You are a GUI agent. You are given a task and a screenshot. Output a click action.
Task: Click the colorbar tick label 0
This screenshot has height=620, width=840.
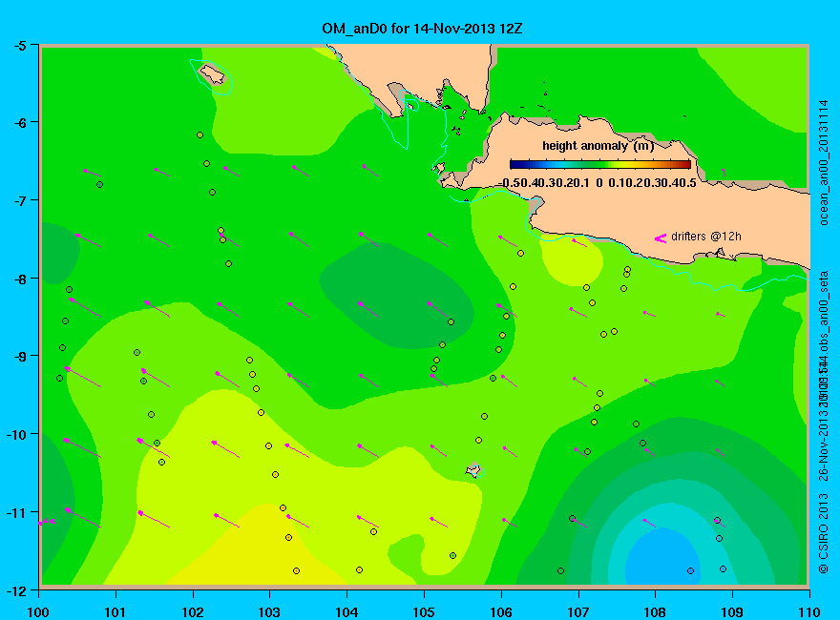(598, 182)
